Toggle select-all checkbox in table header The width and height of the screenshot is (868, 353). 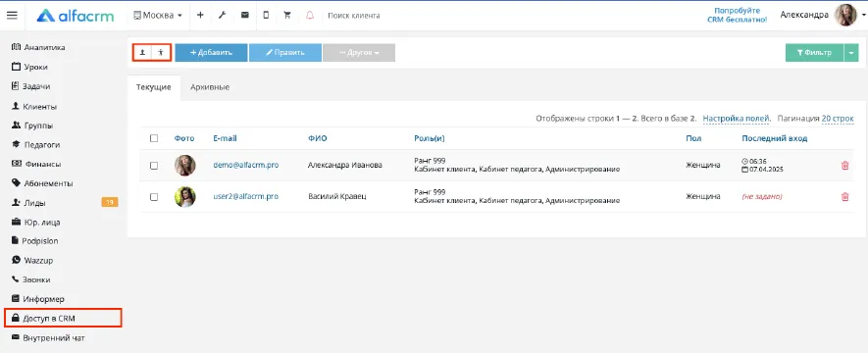coord(154,138)
